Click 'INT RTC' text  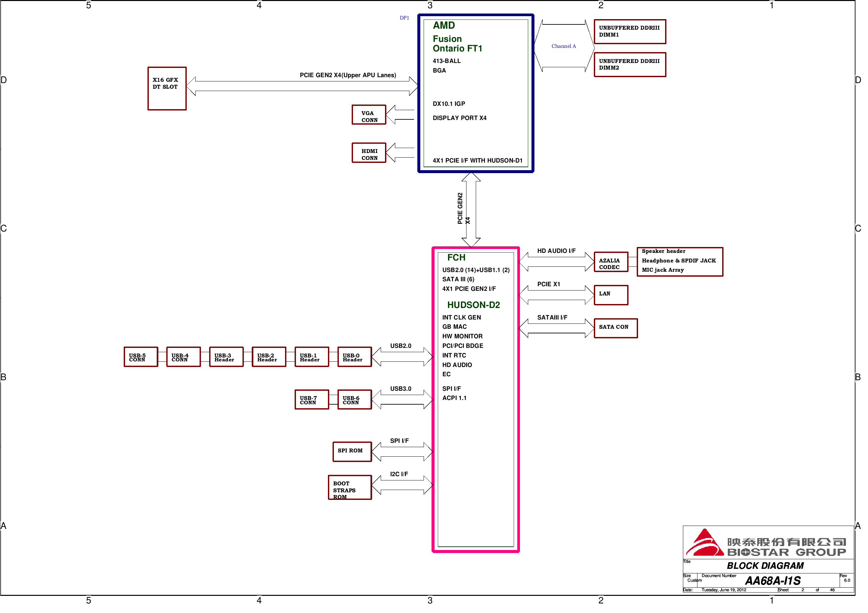[x=454, y=355]
